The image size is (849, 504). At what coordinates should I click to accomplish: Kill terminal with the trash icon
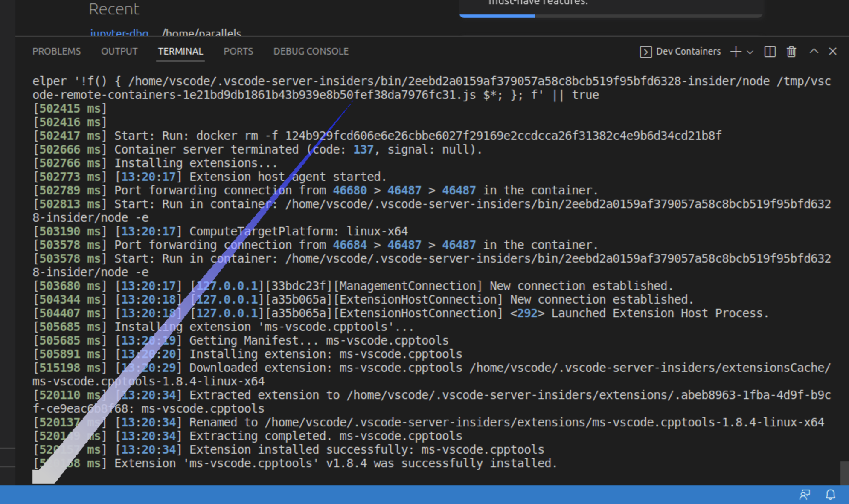[791, 52]
